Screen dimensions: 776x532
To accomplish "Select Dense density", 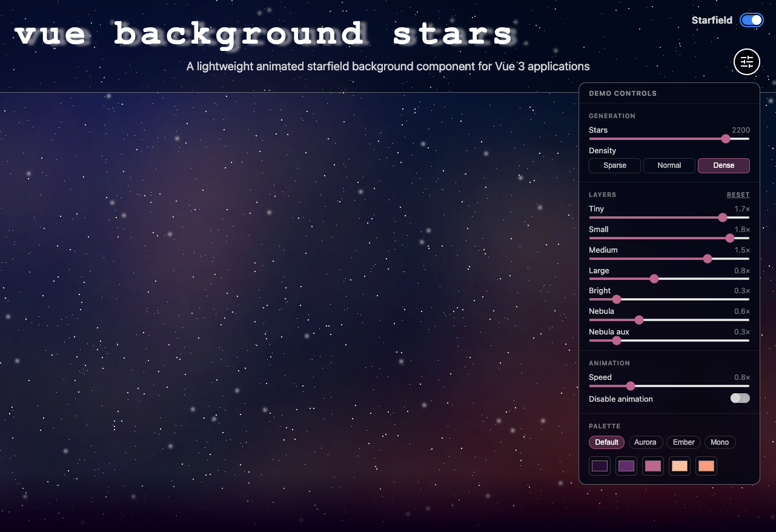I will (x=724, y=165).
